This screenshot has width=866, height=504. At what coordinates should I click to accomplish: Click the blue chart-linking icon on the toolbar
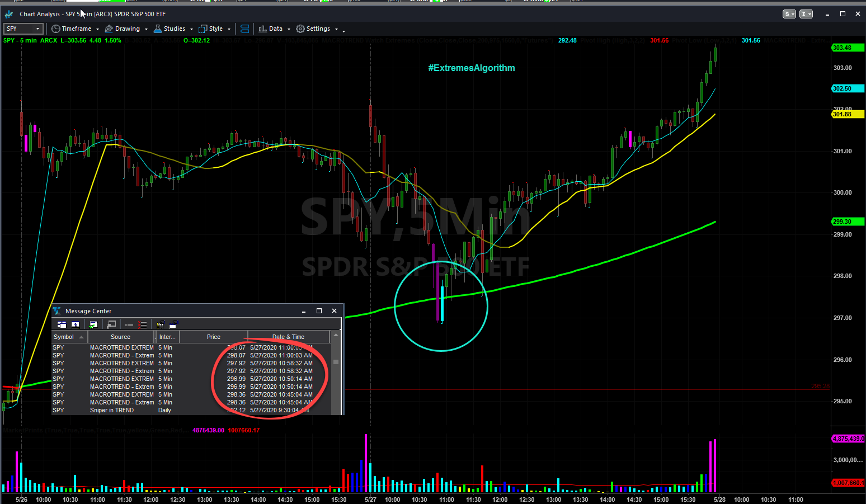pyautogui.click(x=244, y=29)
